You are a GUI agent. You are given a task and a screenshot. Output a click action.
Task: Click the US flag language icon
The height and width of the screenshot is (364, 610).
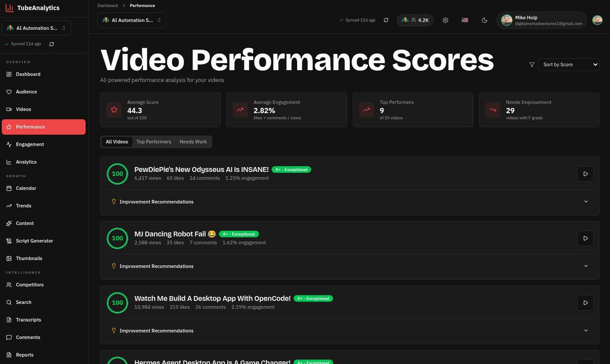(465, 20)
